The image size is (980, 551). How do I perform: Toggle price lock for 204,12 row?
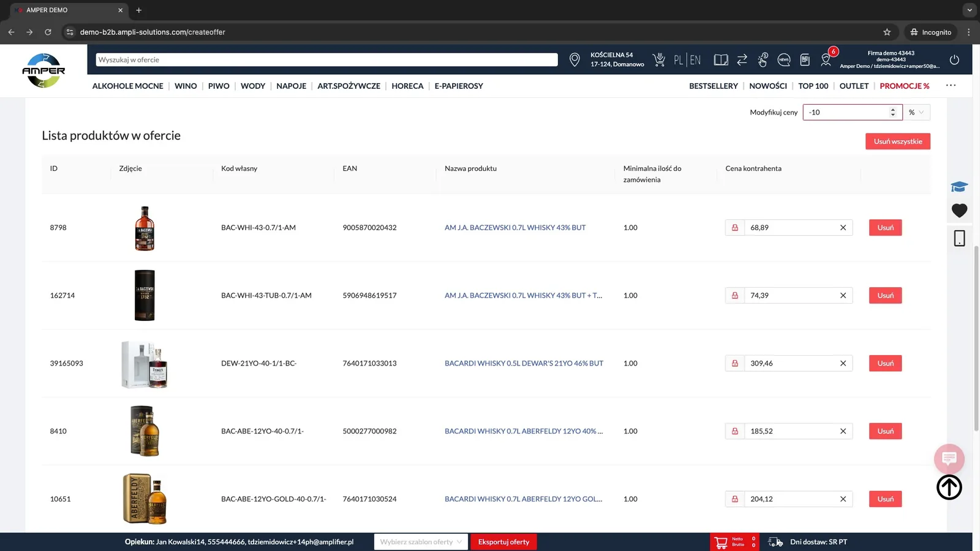click(x=735, y=500)
